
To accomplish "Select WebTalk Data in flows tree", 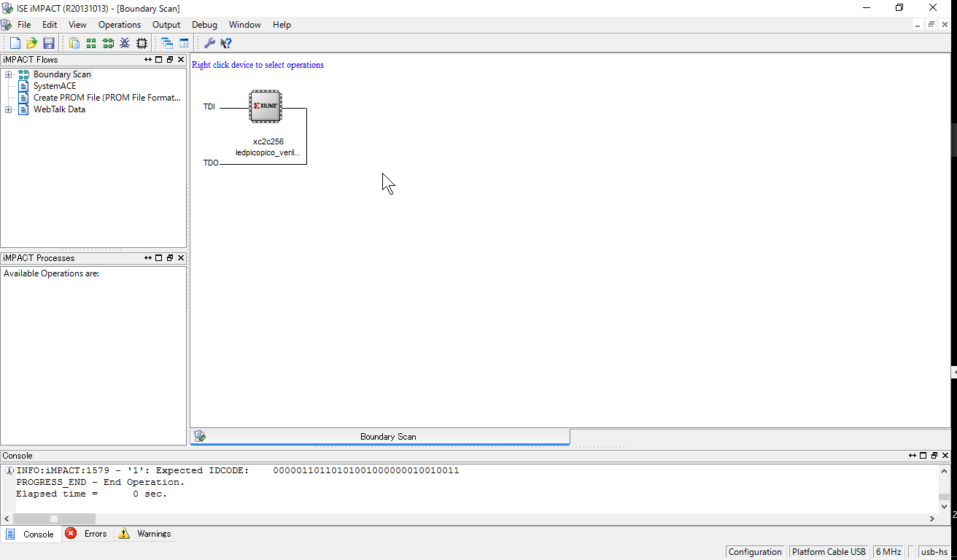I will [x=59, y=109].
